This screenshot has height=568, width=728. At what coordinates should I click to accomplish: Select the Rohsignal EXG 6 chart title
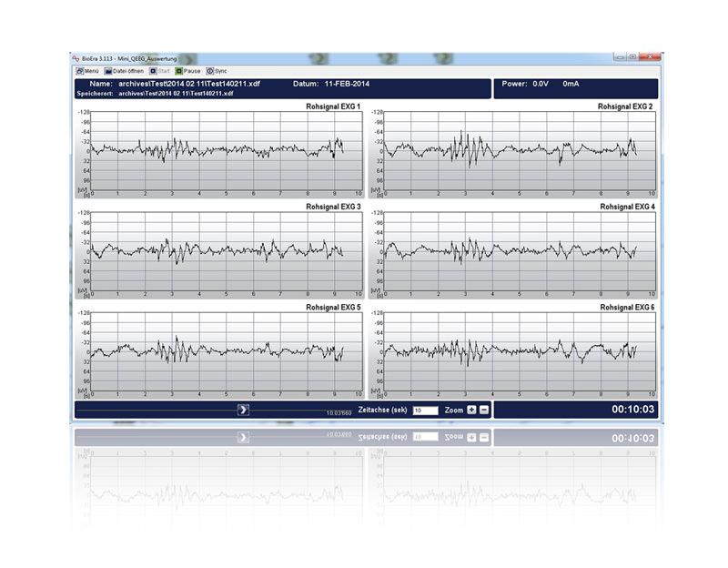627,308
